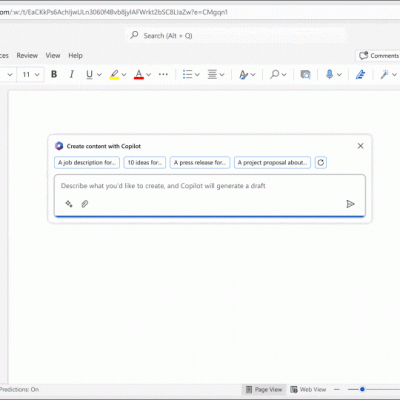Viewport: 400px width, 400px height.
Task: Open View ribbon tab
Action: 53,55
